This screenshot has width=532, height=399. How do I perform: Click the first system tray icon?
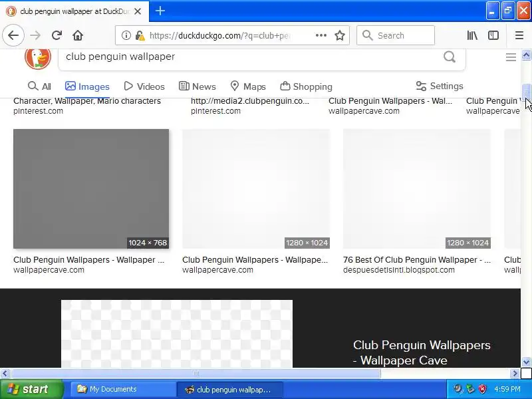458,389
